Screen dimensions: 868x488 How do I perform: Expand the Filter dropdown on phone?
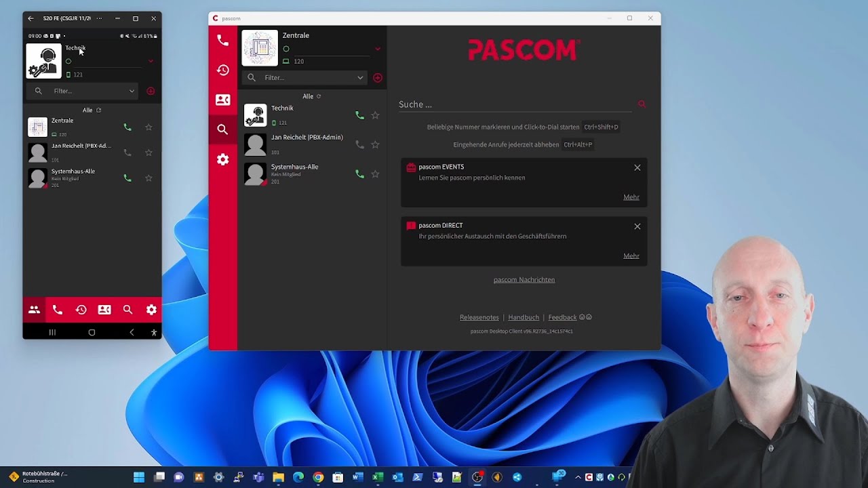(132, 91)
